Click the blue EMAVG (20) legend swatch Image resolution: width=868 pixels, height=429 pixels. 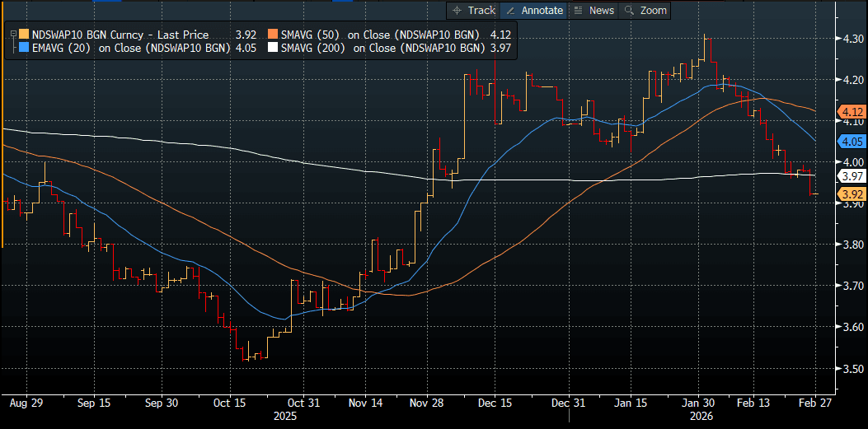click(23, 49)
